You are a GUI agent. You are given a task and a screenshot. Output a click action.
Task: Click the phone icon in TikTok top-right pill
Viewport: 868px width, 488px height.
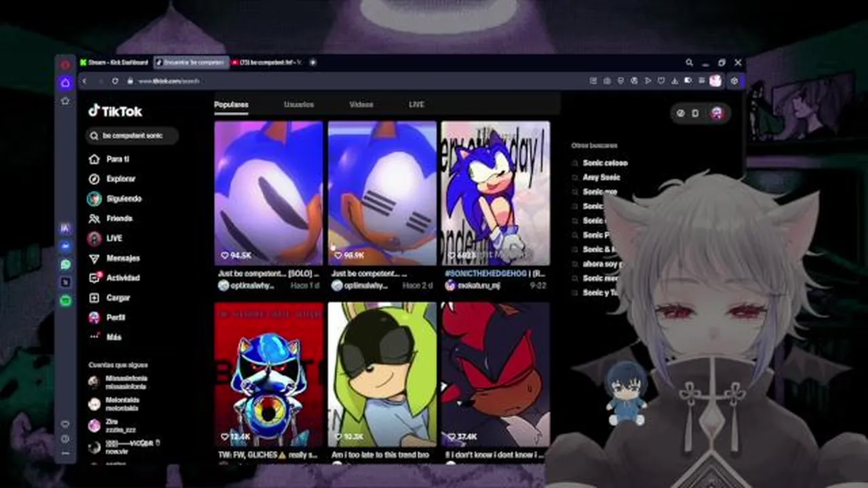click(695, 113)
